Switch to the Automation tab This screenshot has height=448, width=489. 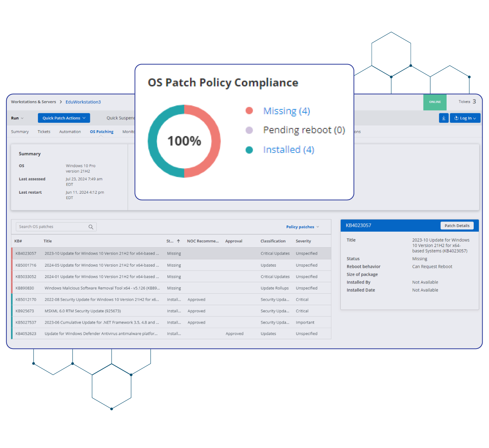(70, 132)
